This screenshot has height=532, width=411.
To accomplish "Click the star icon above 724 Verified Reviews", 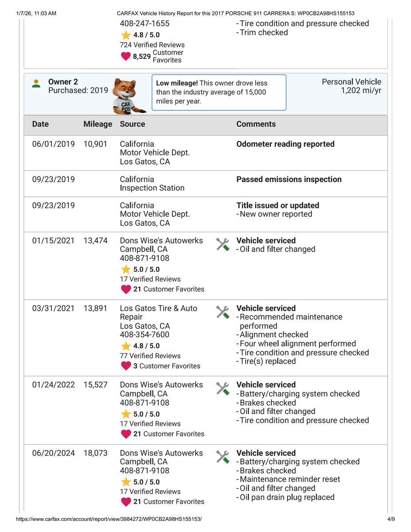I will pos(126,35).
